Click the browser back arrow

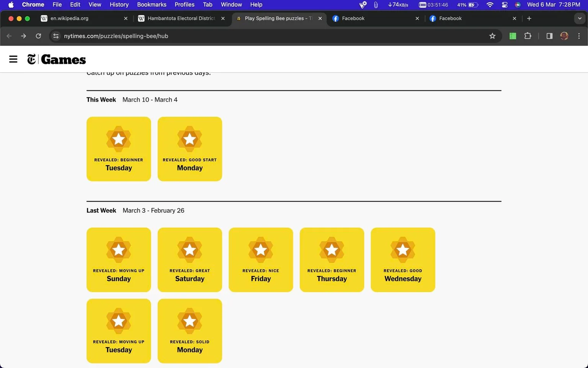pyautogui.click(x=9, y=36)
